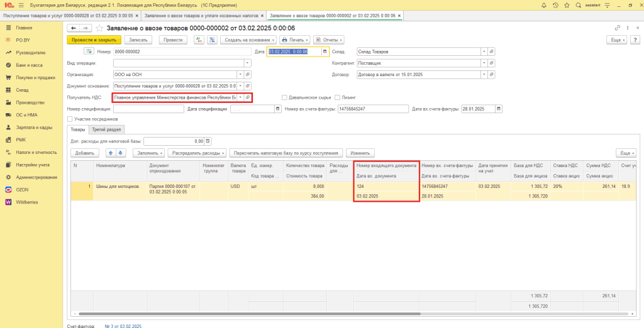Open счет-фактура link № 3 от 03.02.2025
644x328 pixels.
pos(123,326)
